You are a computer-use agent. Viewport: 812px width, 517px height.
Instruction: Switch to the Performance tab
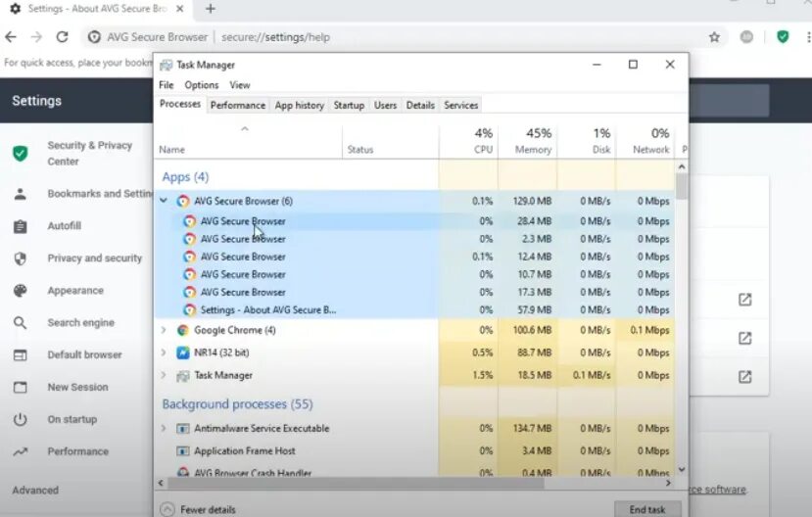pyautogui.click(x=238, y=105)
